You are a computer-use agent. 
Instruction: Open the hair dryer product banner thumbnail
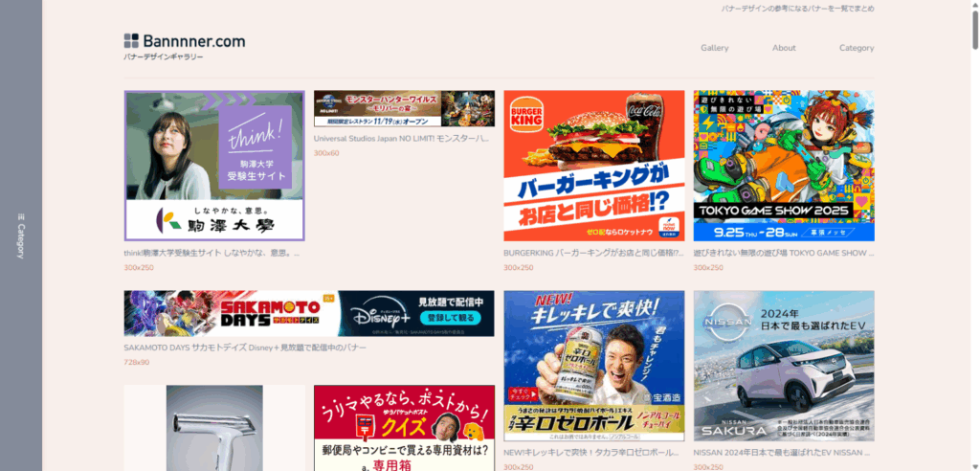(x=214, y=427)
